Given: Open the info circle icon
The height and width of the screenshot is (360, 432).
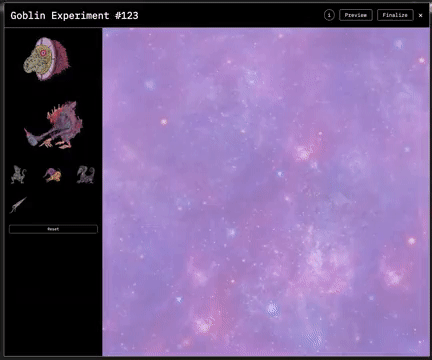Looking at the screenshot, I should click(x=329, y=15).
